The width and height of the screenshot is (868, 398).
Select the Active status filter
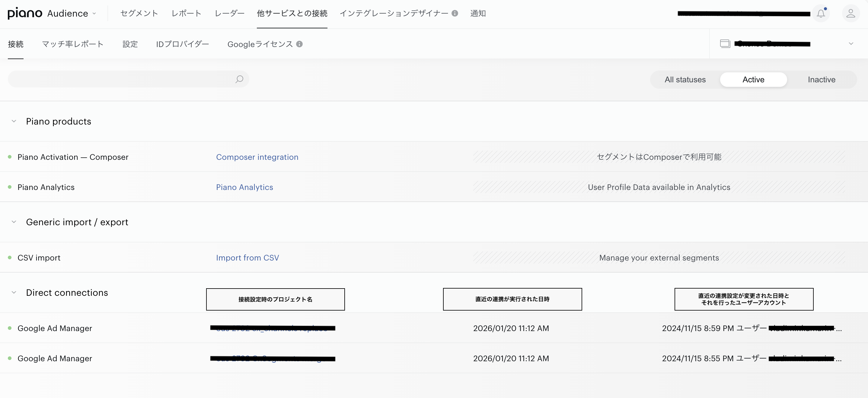753,80
